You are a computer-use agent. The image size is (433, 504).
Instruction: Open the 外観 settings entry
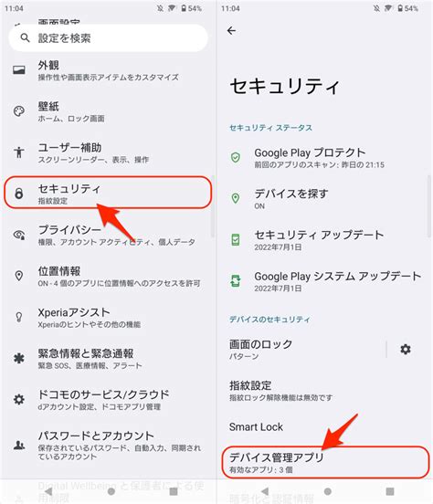(108, 70)
